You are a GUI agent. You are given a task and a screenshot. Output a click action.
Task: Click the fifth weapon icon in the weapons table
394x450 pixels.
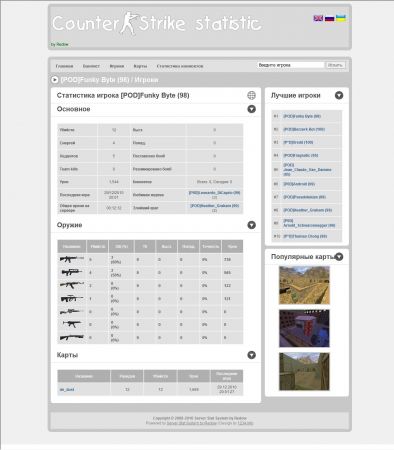coord(71,311)
